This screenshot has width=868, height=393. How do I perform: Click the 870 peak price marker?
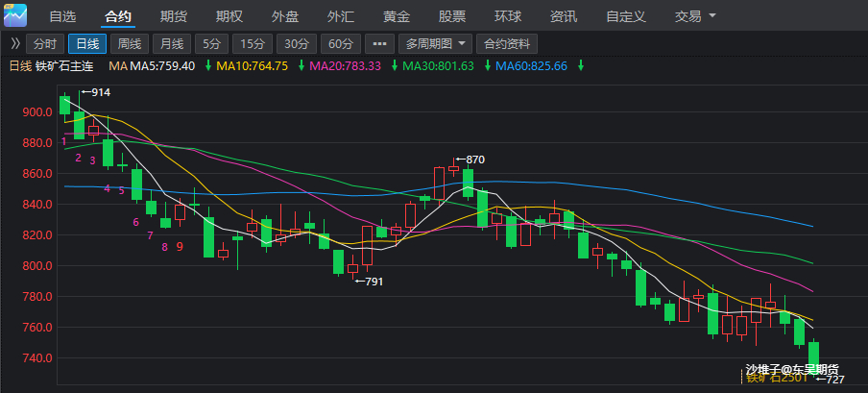pyautogui.click(x=470, y=160)
